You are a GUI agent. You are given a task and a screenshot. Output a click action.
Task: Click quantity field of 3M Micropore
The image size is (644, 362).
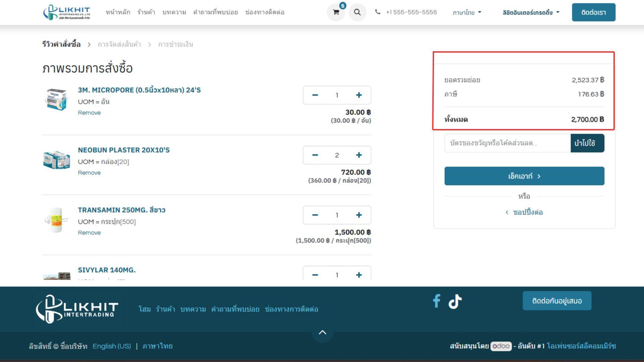pyautogui.click(x=337, y=95)
